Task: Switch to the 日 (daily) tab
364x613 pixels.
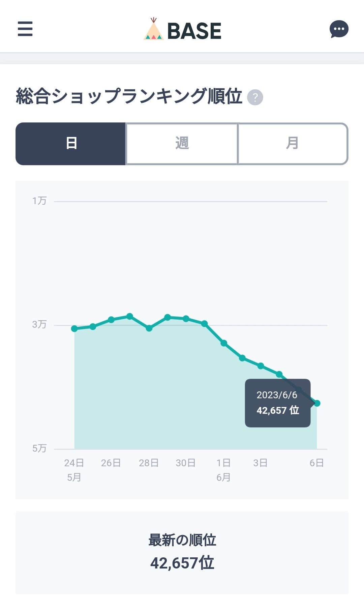Action: point(71,144)
